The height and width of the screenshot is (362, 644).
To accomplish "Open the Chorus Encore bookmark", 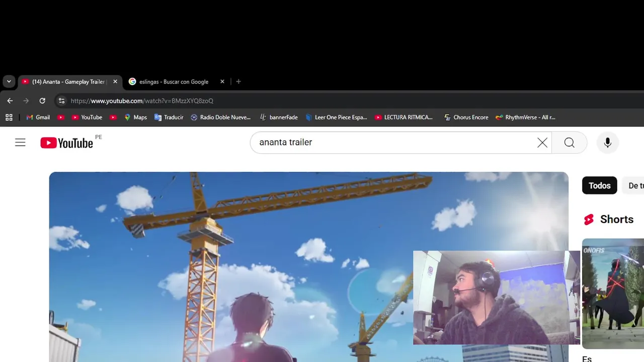I will point(466,117).
